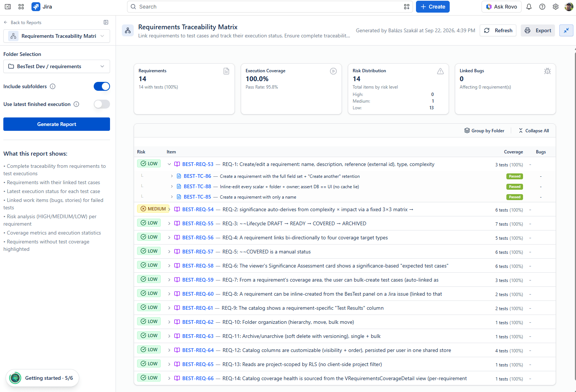
Task: Open user profile avatar
Action: [x=569, y=7]
